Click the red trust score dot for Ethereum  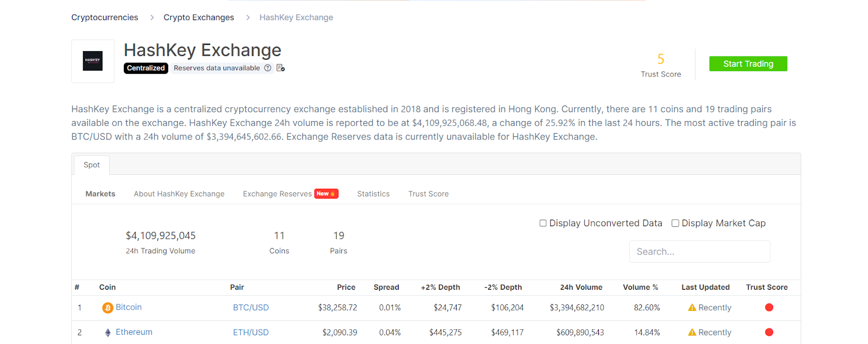click(x=769, y=333)
